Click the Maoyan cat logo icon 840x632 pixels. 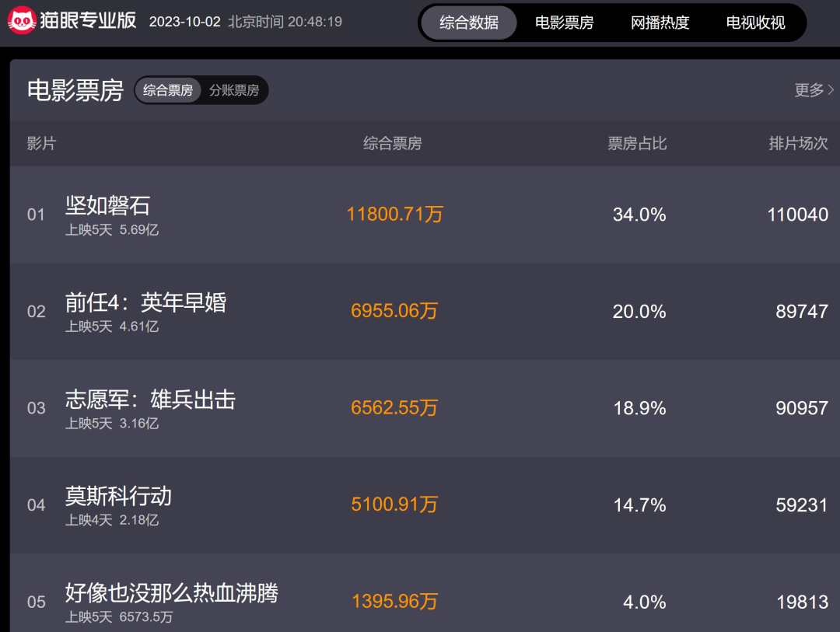(x=23, y=21)
